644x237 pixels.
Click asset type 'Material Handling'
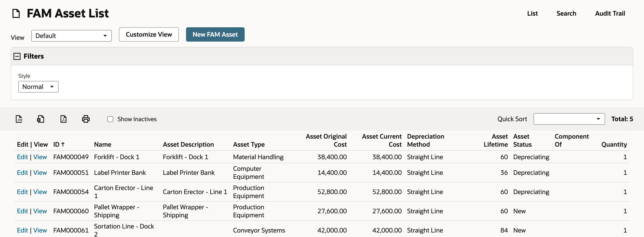coord(258,157)
